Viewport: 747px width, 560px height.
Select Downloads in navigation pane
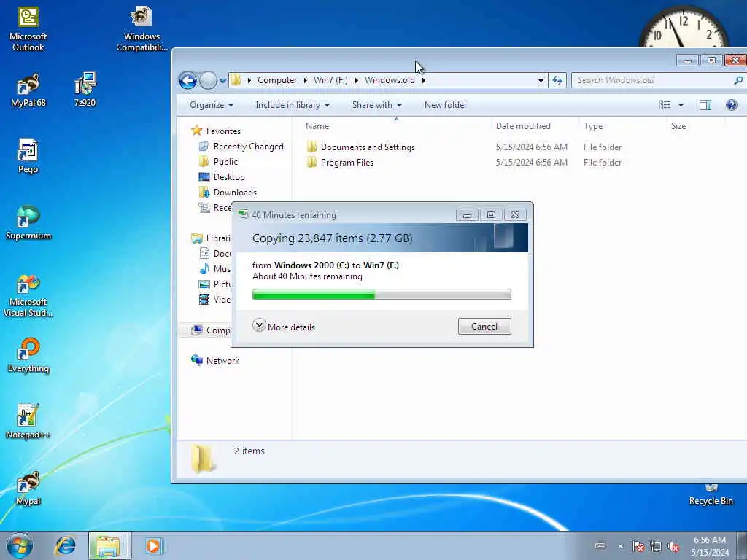click(x=234, y=192)
